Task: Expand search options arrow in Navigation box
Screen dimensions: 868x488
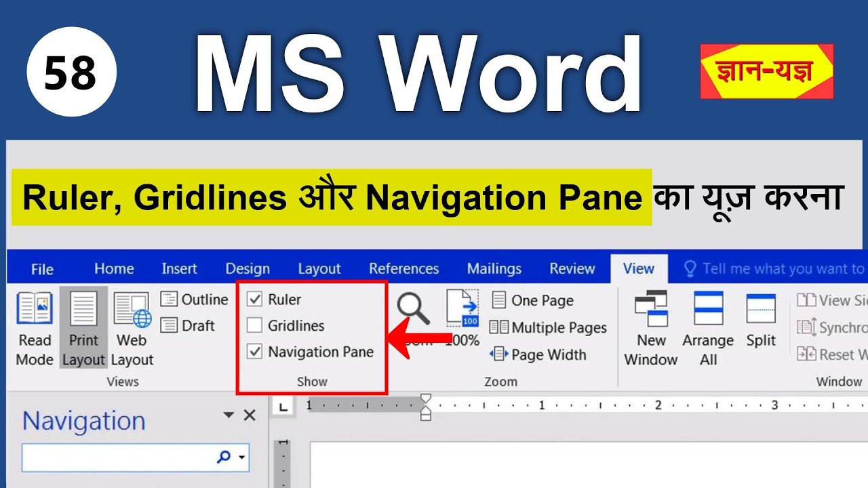Action: pos(242,457)
